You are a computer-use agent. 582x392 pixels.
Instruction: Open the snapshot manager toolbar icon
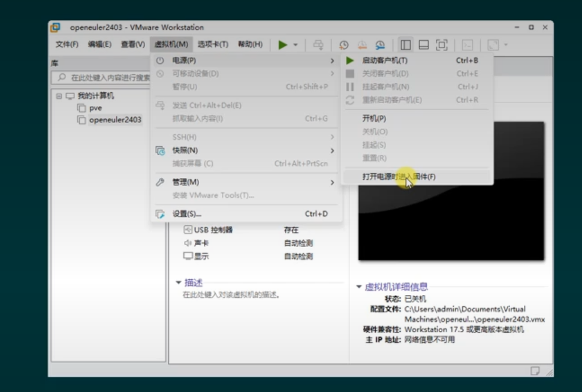click(x=380, y=45)
